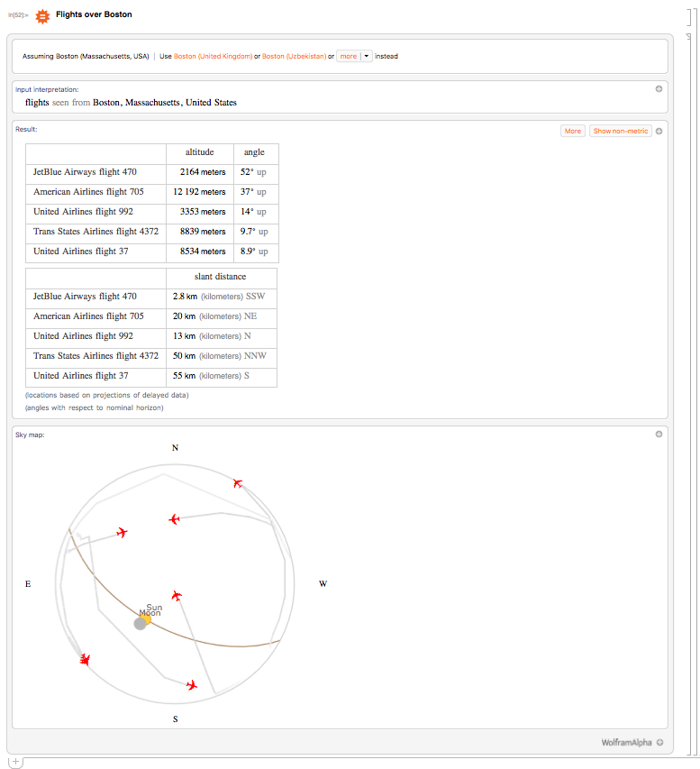Click the '37° up' angle cell

[x=253, y=192]
